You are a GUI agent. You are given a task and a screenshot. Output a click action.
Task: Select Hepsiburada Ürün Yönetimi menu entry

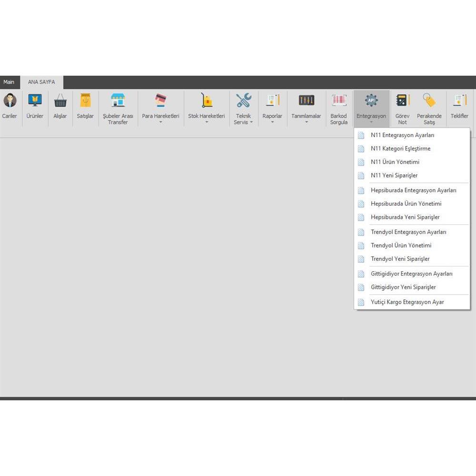click(406, 204)
